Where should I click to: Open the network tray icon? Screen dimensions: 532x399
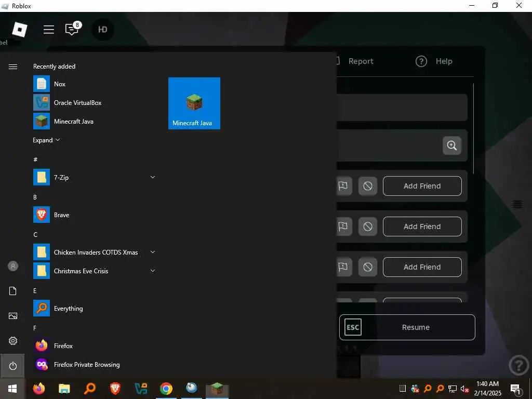(453, 389)
